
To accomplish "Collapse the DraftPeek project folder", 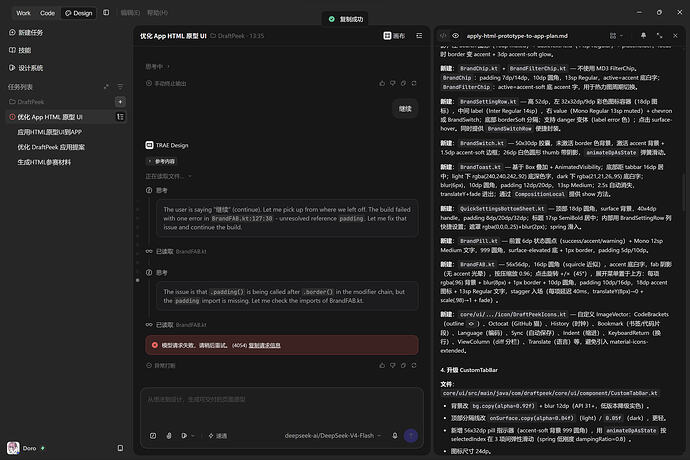I will click(x=27, y=102).
